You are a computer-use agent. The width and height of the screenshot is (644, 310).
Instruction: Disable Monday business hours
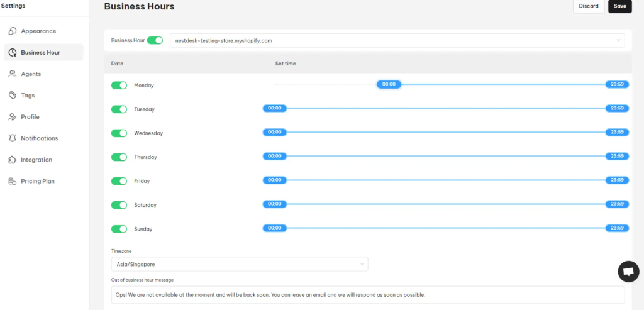coord(119,86)
